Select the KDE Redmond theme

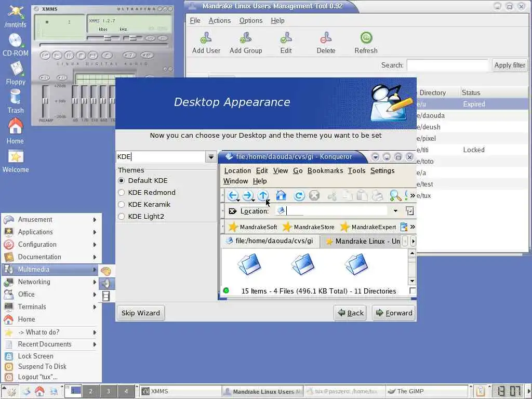click(x=121, y=192)
